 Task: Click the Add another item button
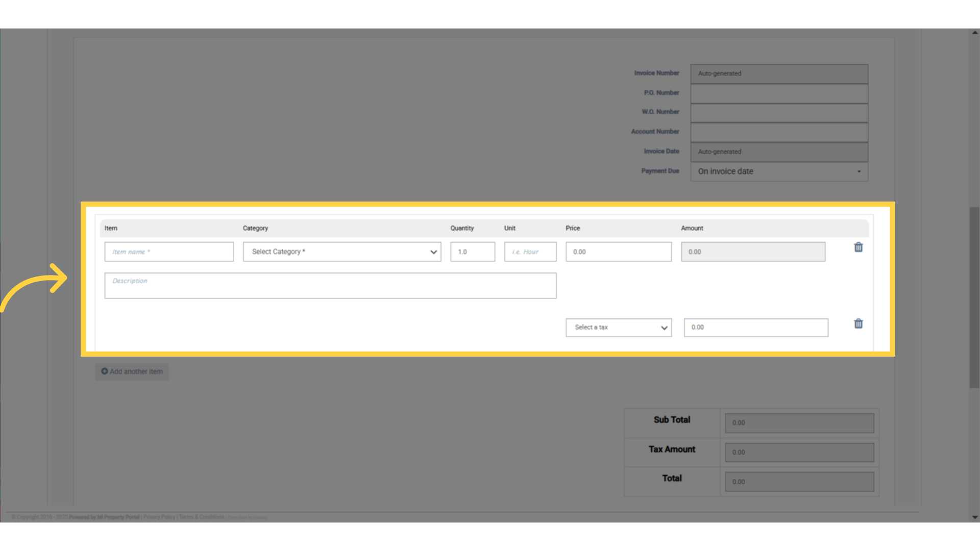point(132,371)
